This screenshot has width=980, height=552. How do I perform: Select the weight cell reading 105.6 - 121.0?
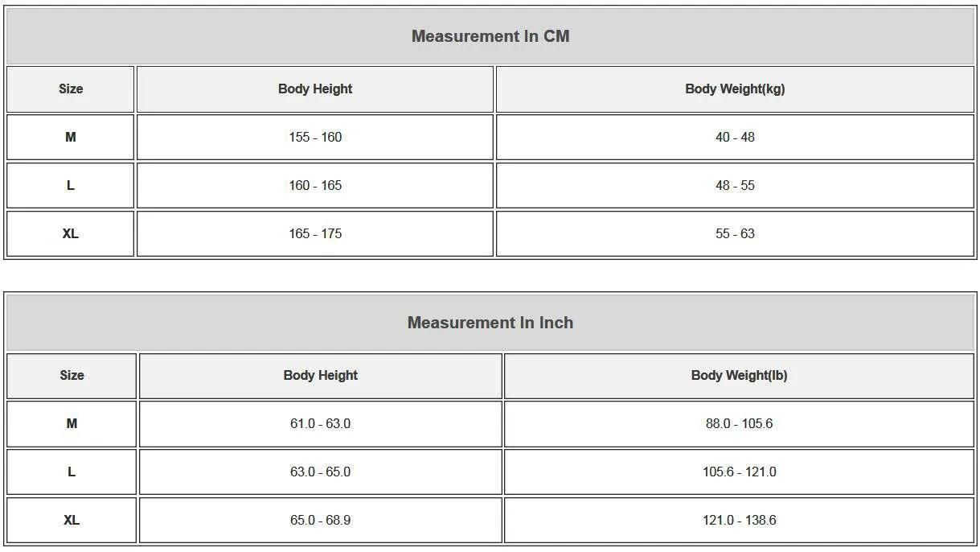[x=739, y=472]
